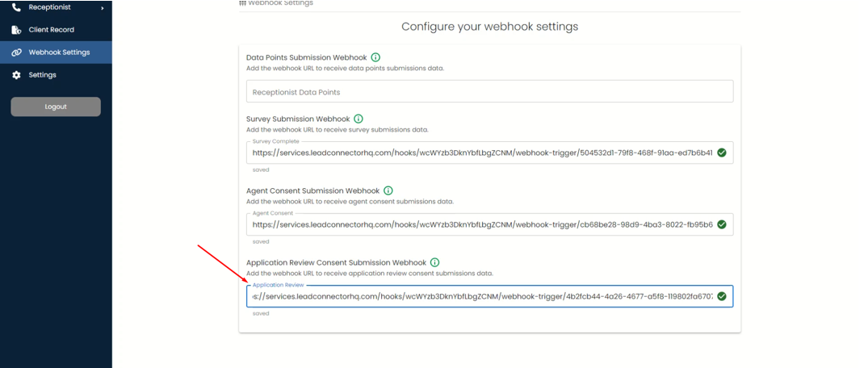Click the survey submissions description text
The image size is (868, 368).
point(338,130)
